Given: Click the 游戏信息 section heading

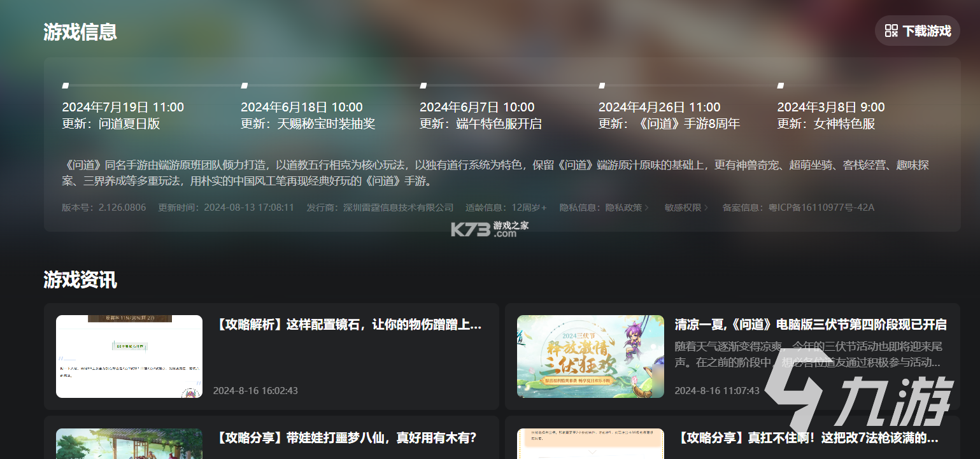Looking at the screenshot, I should tap(80, 31).
